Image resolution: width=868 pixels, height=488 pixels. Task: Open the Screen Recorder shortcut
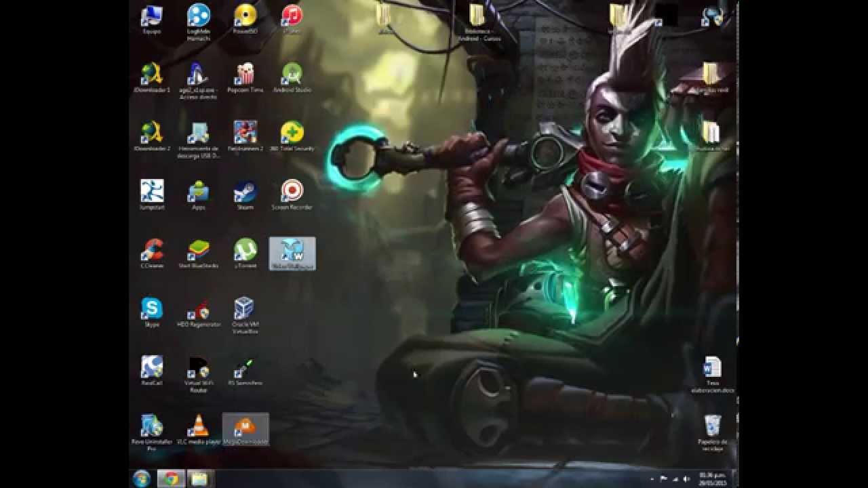tap(292, 195)
